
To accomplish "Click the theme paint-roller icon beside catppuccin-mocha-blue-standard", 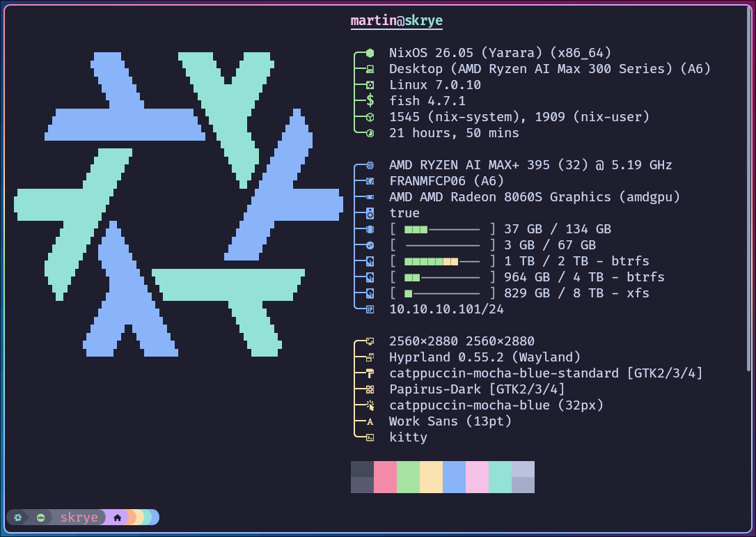I will pos(370,373).
